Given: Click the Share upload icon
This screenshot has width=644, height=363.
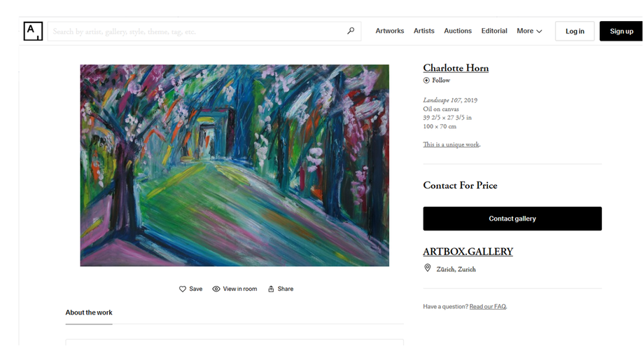Looking at the screenshot, I should click(271, 289).
